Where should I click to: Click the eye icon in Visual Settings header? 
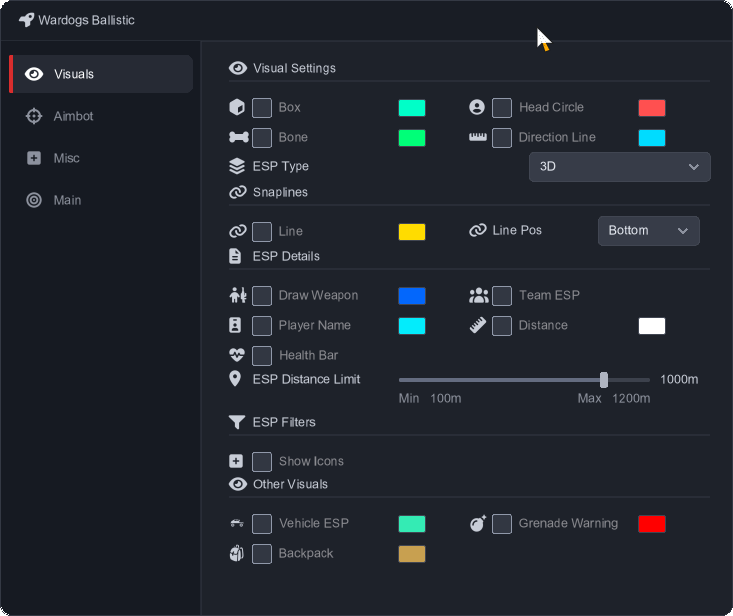(x=238, y=68)
